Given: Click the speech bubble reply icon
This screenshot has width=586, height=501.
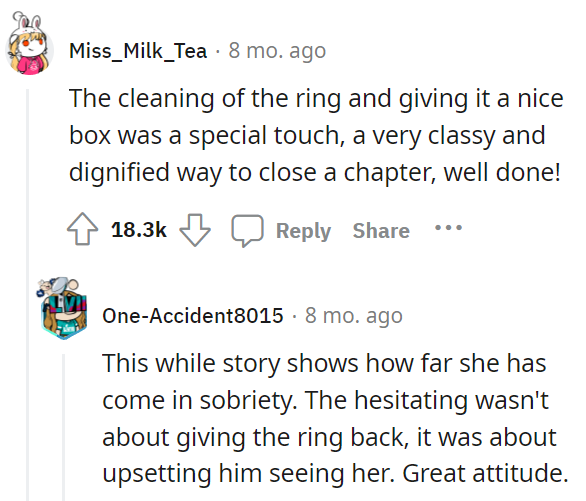Looking at the screenshot, I should pos(247,231).
